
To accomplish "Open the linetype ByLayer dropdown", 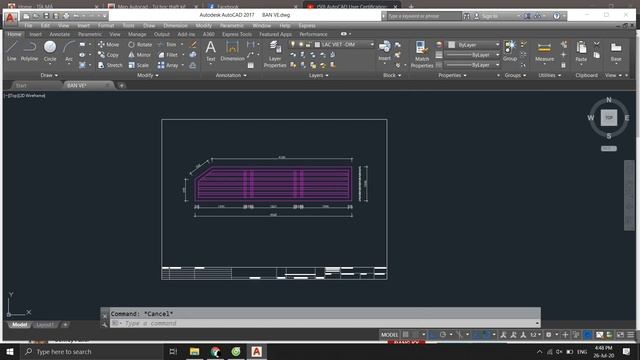I will pos(473,65).
